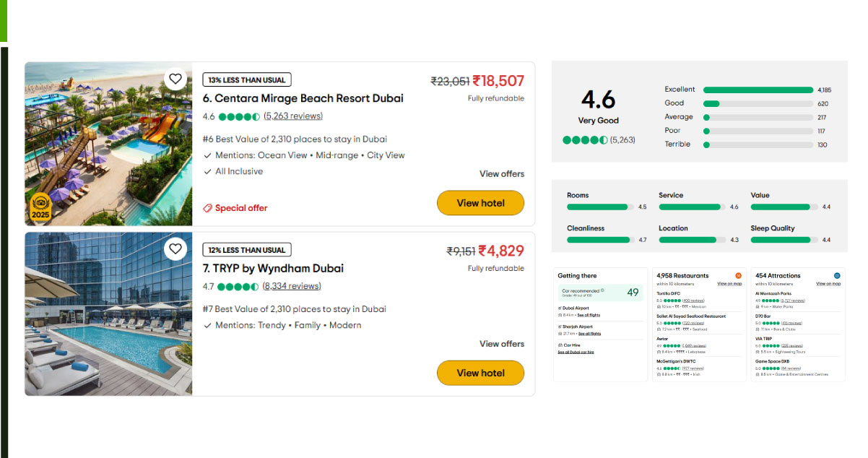868x458 pixels.
Task: Open View on map under Restaurants
Action: coord(729,284)
